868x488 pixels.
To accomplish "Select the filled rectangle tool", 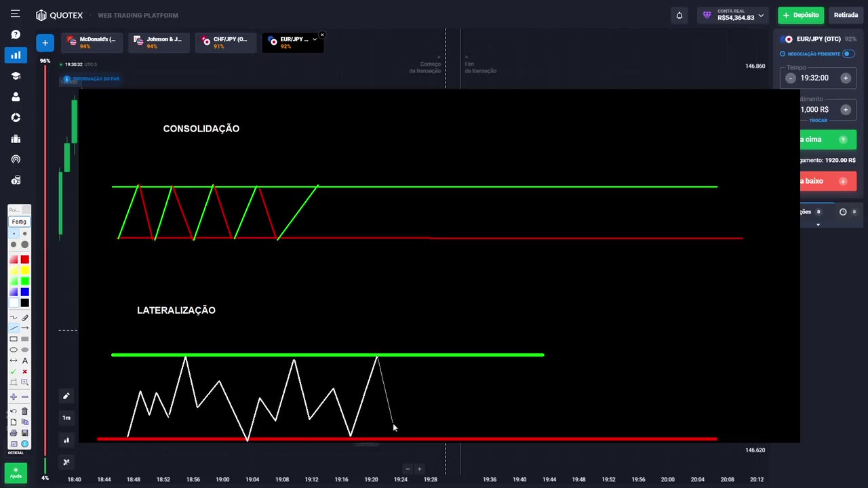I will pyautogui.click(x=25, y=339).
